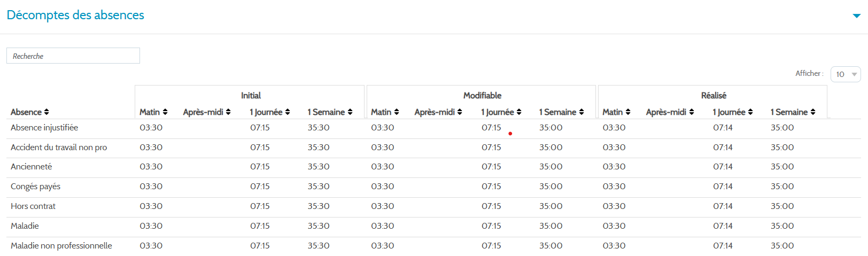Click Réalisé Matin value for Maladie non professionnelle
This screenshot has width=868, height=256.
click(614, 246)
